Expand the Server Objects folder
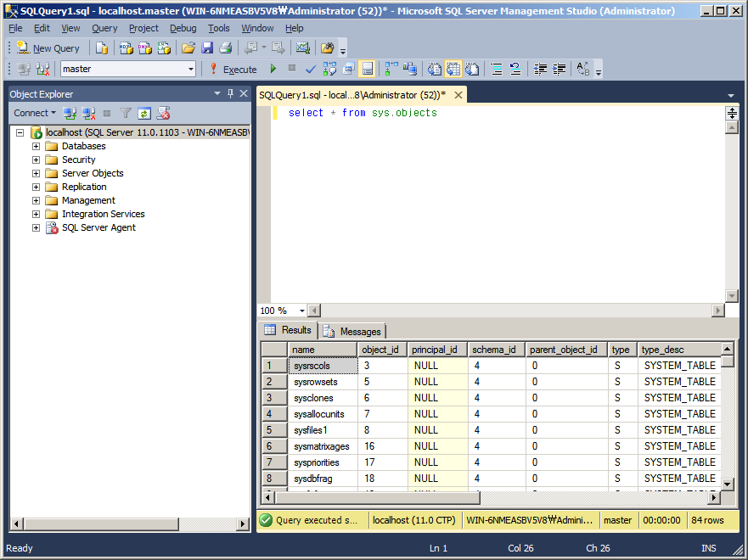748x560 pixels. [36, 173]
